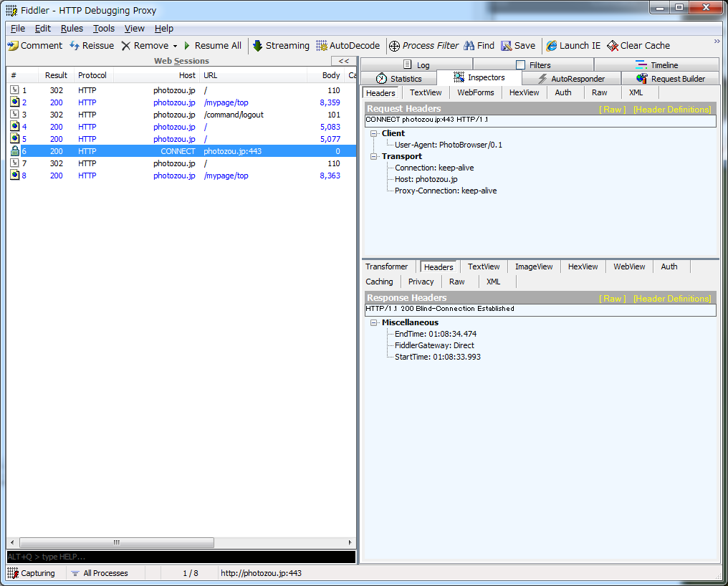Open the Rules menu
The image size is (728, 586).
[72, 29]
